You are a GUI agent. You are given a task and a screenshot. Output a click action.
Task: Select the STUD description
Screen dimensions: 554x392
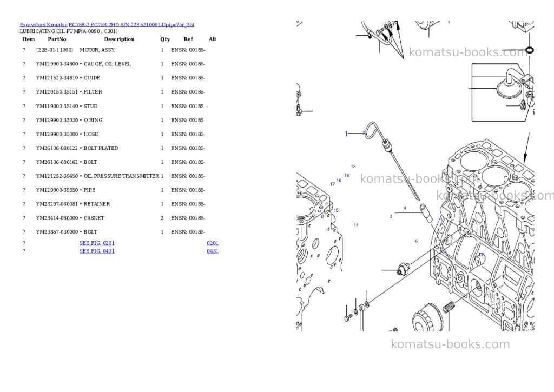(x=90, y=107)
